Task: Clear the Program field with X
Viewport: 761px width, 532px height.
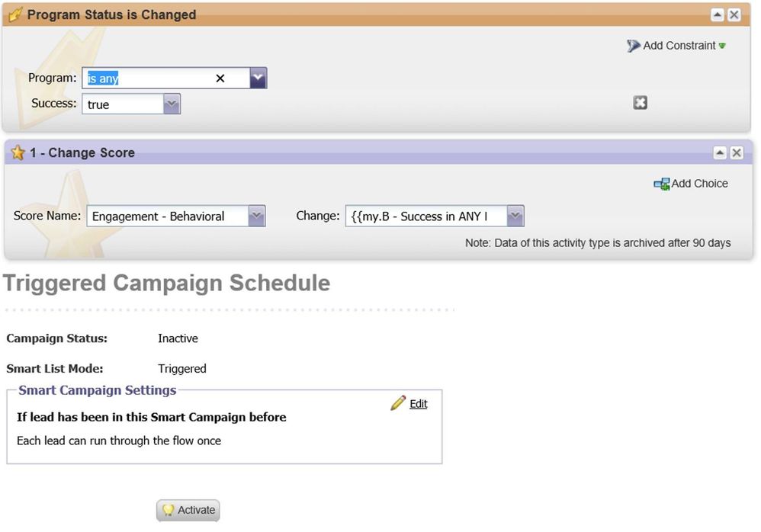Action: (220, 79)
